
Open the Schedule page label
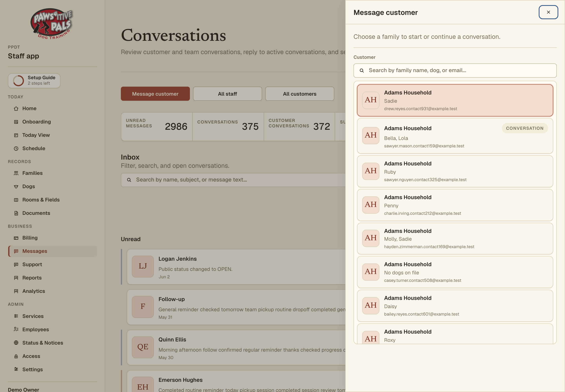34,148
